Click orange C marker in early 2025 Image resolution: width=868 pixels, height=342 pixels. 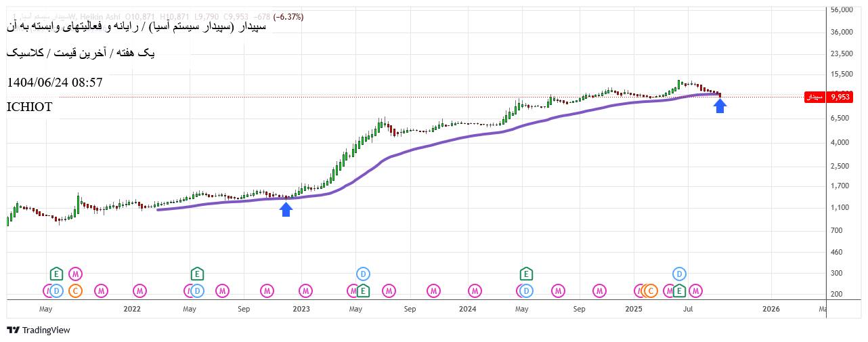(x=651, y=291)
